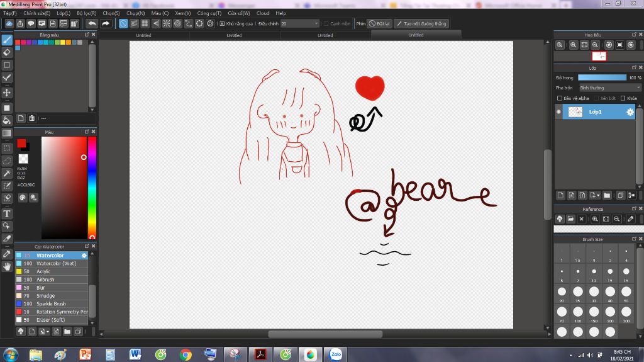This screenshot has height=362, width=644.
Task: Expand the add brush dropdown arrow
Action: (48, 332)
